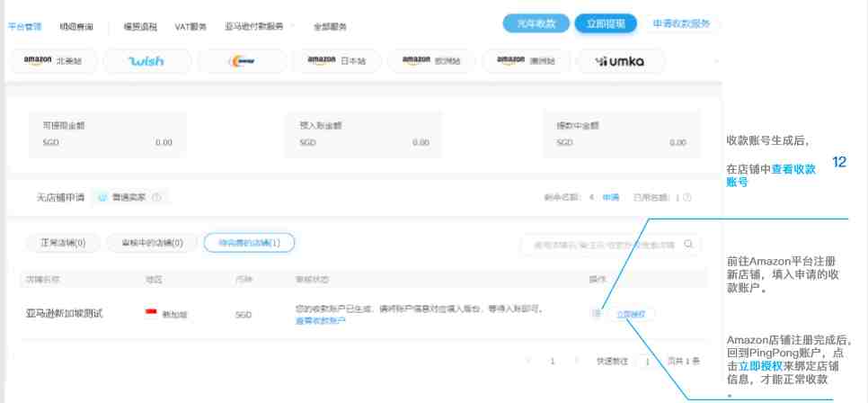
Task: Open the 全部服务 navigation item
Action: 331,26
